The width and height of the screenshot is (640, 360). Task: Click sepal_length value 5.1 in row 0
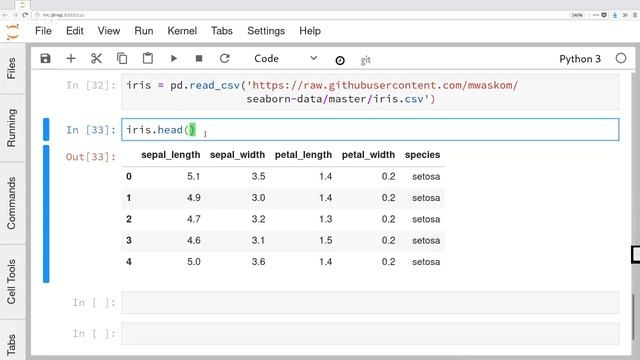pos(193,176)
